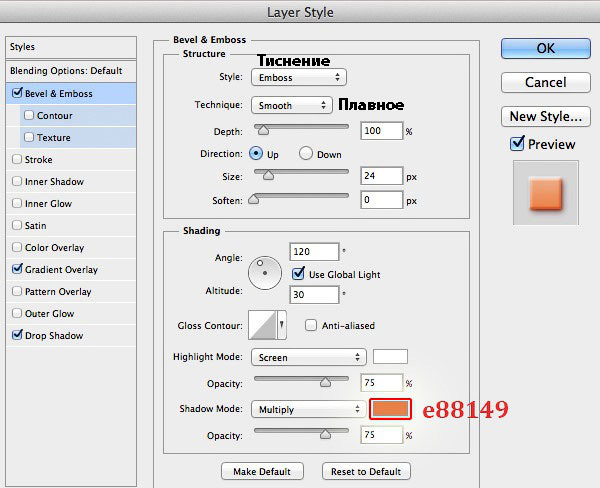Select the Stroke style row label
Viewport: 600px width, 488px height.
point(39,160)
